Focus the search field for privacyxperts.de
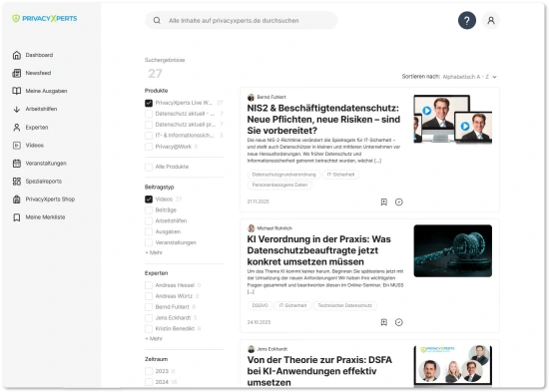 click(241, 21)
